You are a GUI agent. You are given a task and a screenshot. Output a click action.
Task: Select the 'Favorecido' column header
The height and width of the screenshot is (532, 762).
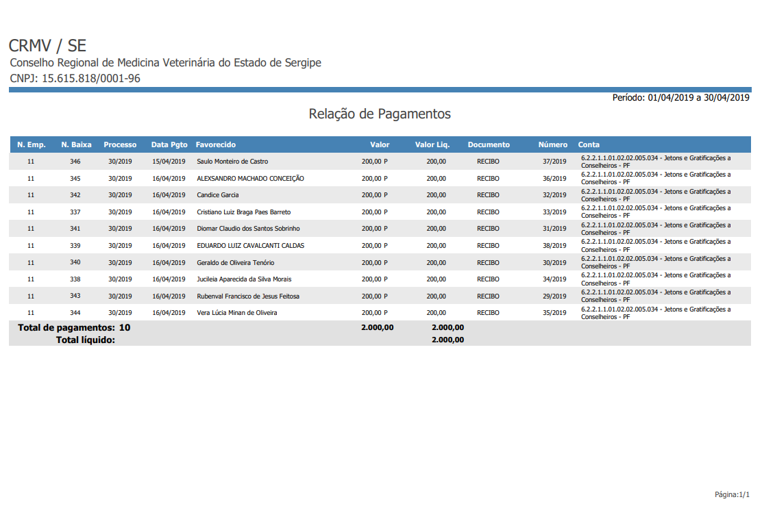216,144
